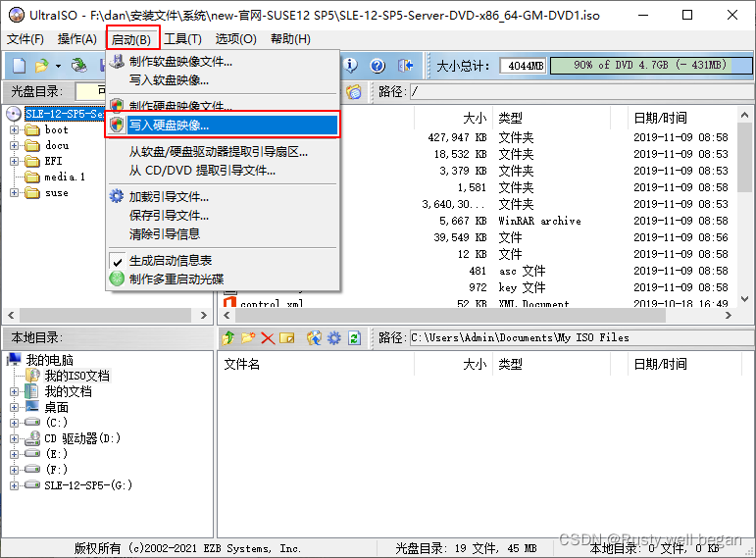Open the 文件(F) menu
The width and height of the screenshot is (756, 558).
[25, 39]
